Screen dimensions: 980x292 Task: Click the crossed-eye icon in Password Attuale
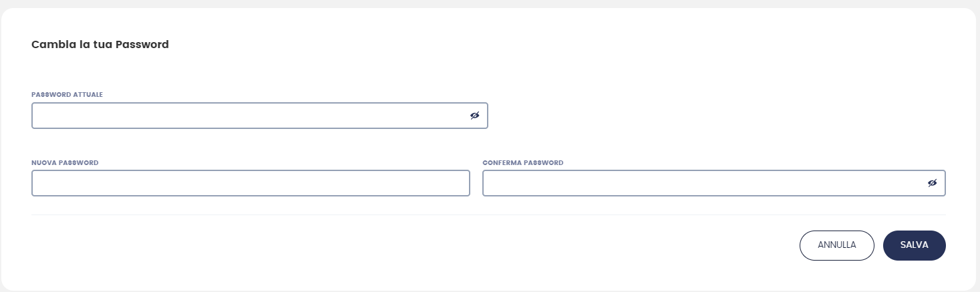point(475,116)
